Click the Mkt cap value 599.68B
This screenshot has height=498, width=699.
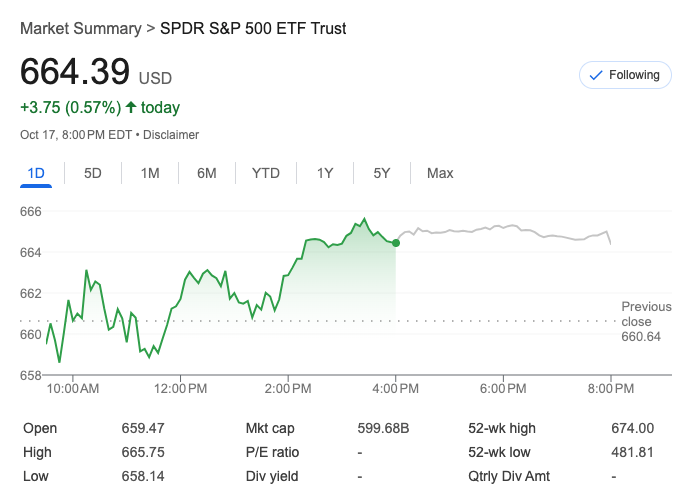[383, 428]
